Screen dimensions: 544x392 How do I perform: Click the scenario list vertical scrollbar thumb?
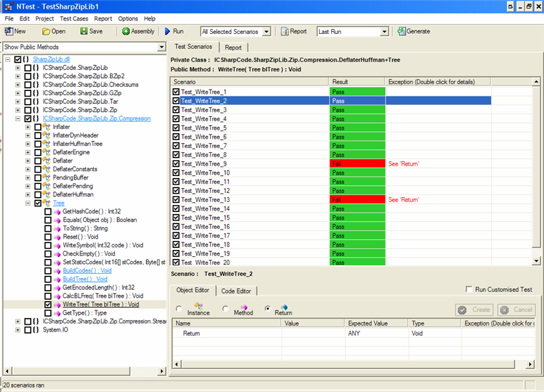coord(536,167)
